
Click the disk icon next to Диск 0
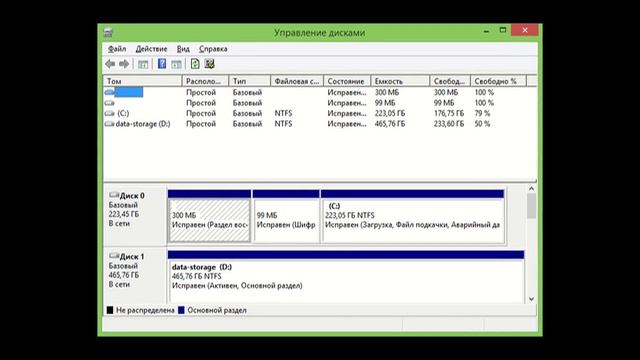pyautogui.click(x=114, y=195)
